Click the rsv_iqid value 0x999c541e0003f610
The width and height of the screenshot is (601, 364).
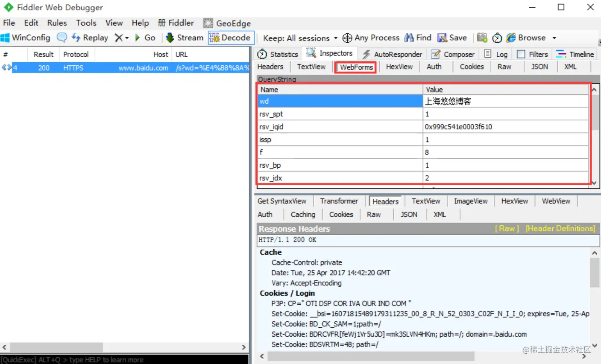click(x=458, y=127)
